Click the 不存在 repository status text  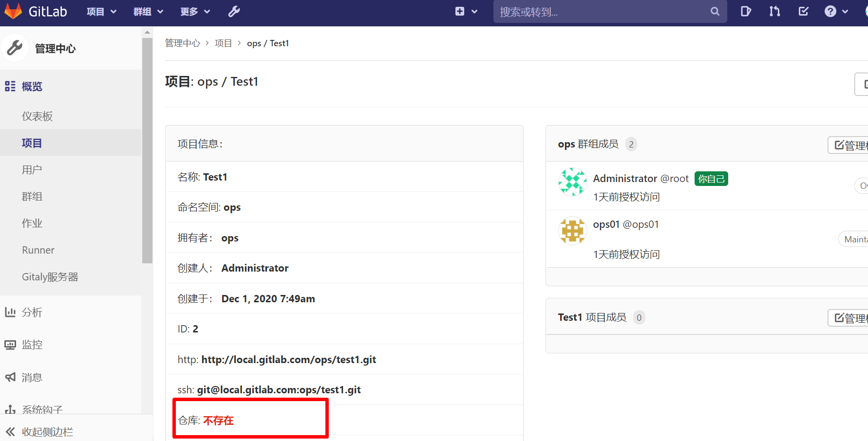pyautogui.click(x=218, y=421)
